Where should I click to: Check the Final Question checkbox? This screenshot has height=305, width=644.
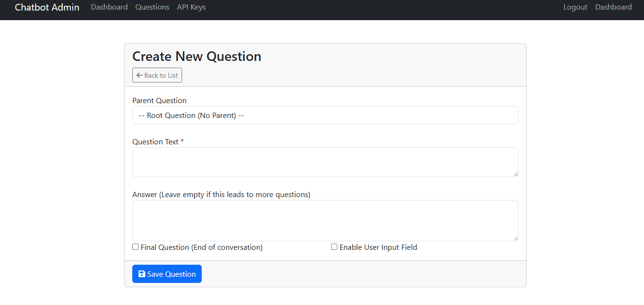136,247
